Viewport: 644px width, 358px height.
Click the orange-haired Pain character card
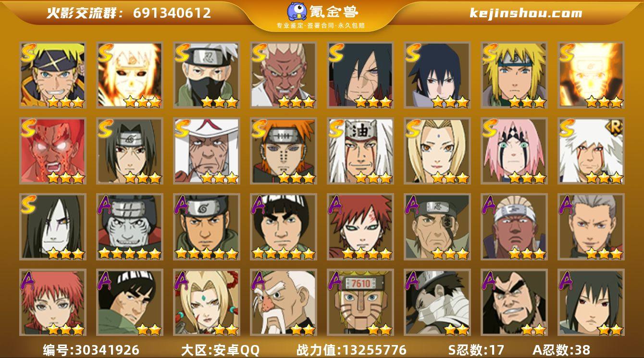point(283,151)
